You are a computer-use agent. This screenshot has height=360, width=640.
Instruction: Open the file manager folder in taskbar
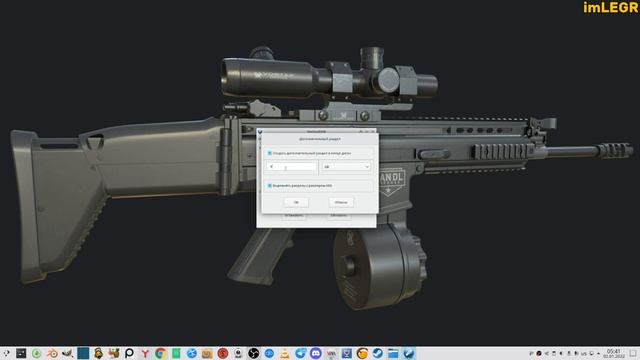[x=393, y=353]
